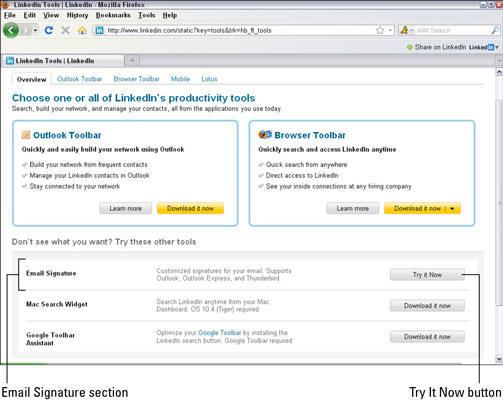Select the Overview page tab
The width and height of the screenshot is (503, 400).
pos(32,79)
